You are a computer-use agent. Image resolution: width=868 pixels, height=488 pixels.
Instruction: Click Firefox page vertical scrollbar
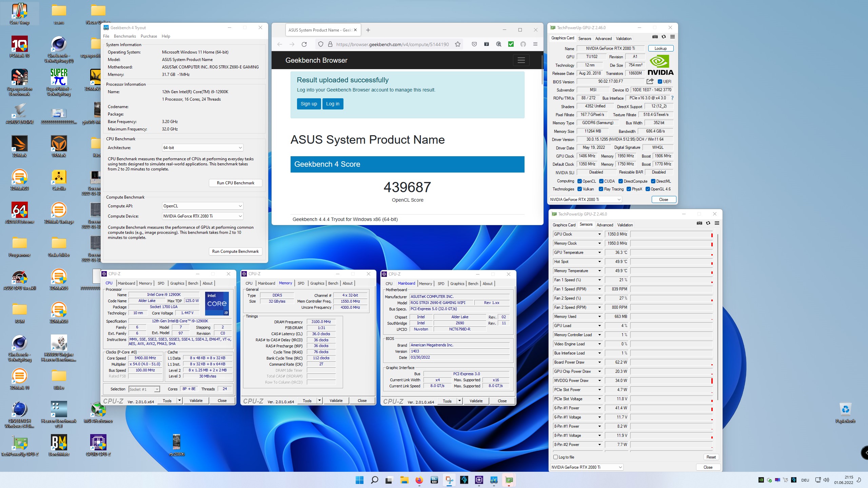(542, 69)
